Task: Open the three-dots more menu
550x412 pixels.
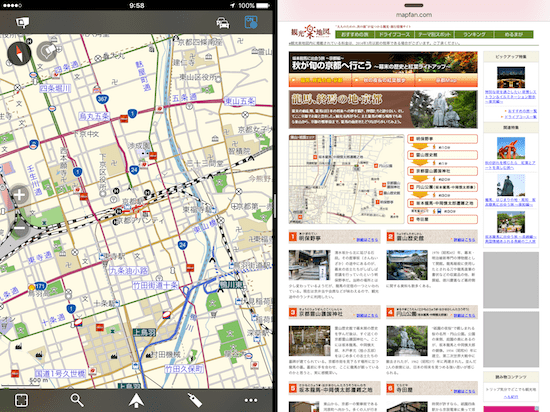Action: (x=251, y=400)
